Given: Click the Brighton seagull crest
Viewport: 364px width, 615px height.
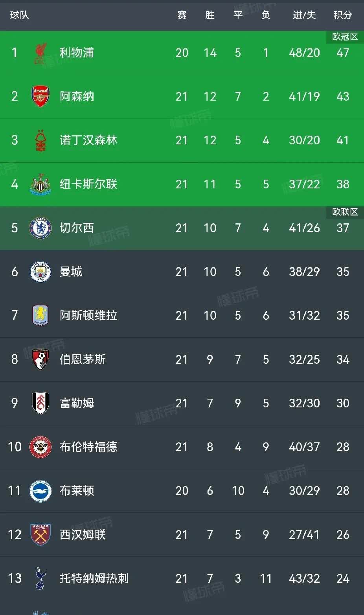Looking at the screenshot, I should 39,491.
